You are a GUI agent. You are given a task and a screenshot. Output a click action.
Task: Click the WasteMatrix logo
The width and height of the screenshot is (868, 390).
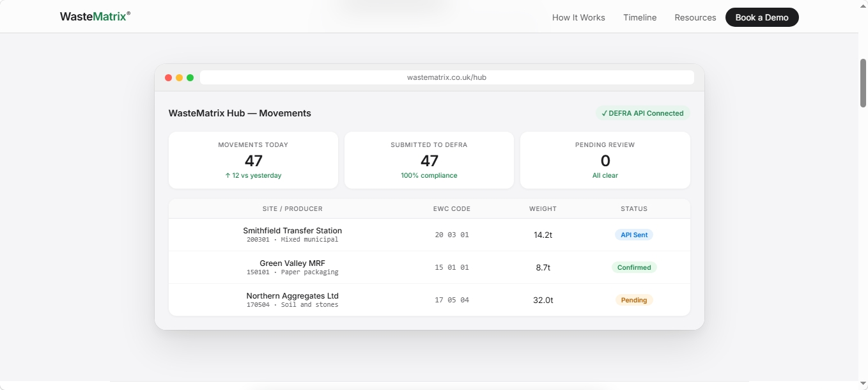[95, 17]
